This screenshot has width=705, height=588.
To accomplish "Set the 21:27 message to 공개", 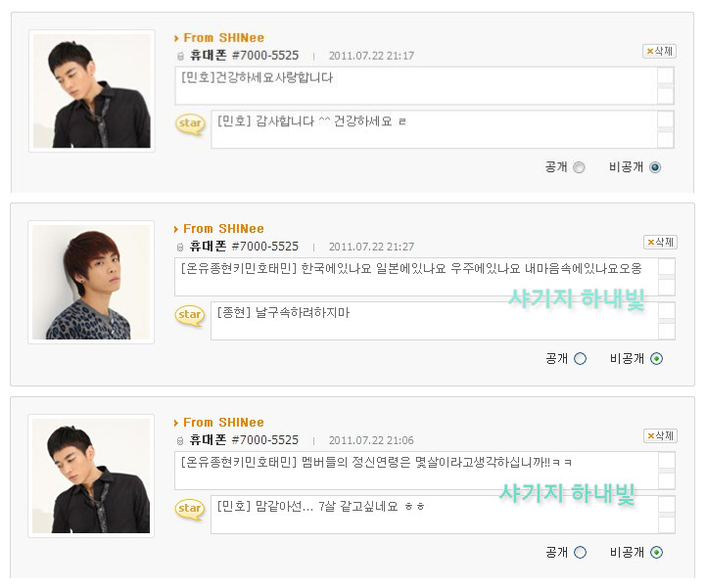I will tap(580, 359).
